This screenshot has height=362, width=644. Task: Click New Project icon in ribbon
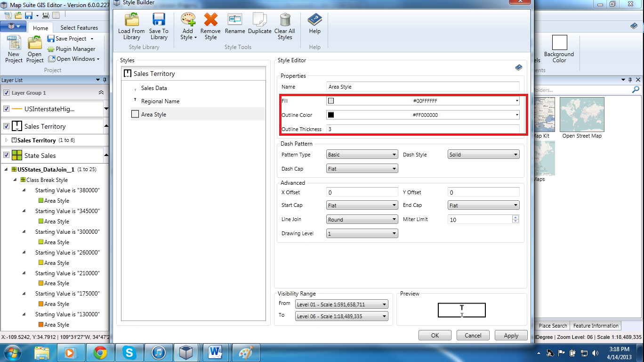(14, 43)
